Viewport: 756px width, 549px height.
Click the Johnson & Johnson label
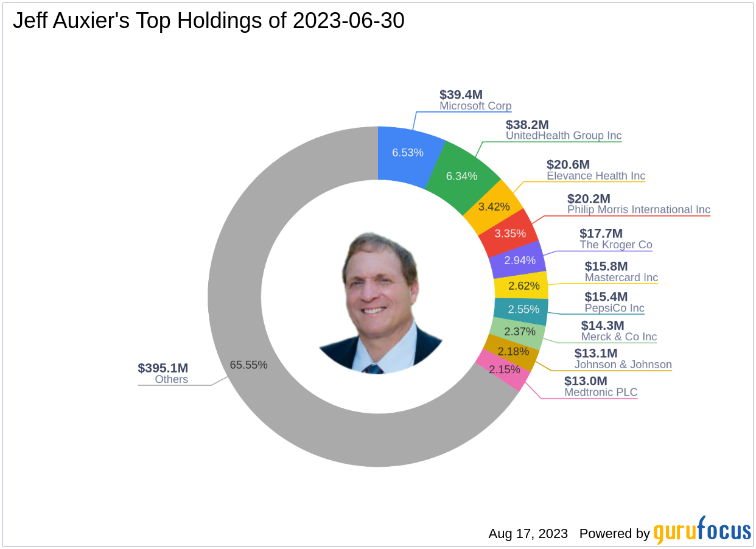pos(623,365)
